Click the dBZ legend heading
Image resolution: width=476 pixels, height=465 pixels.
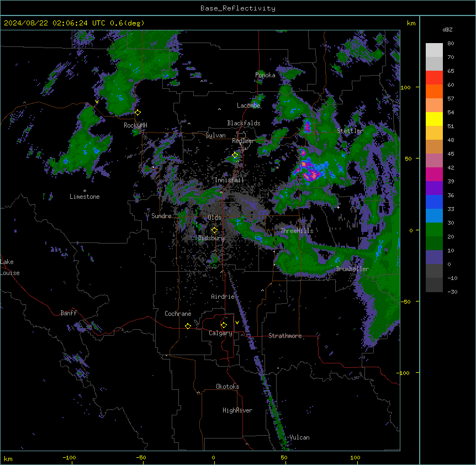point(447,30)
